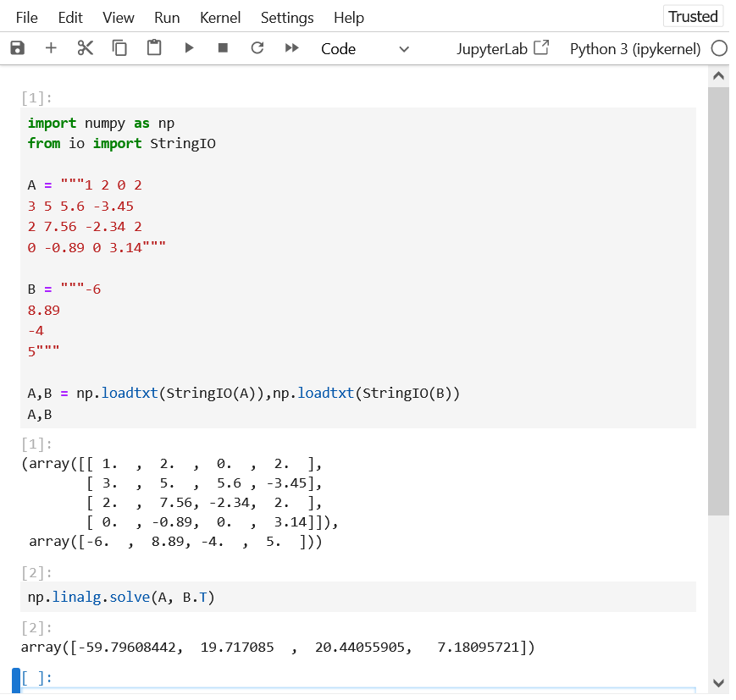The image size is (736, 700).
Task: Interrupt the kernel with the stop icon
Action: 223,48
